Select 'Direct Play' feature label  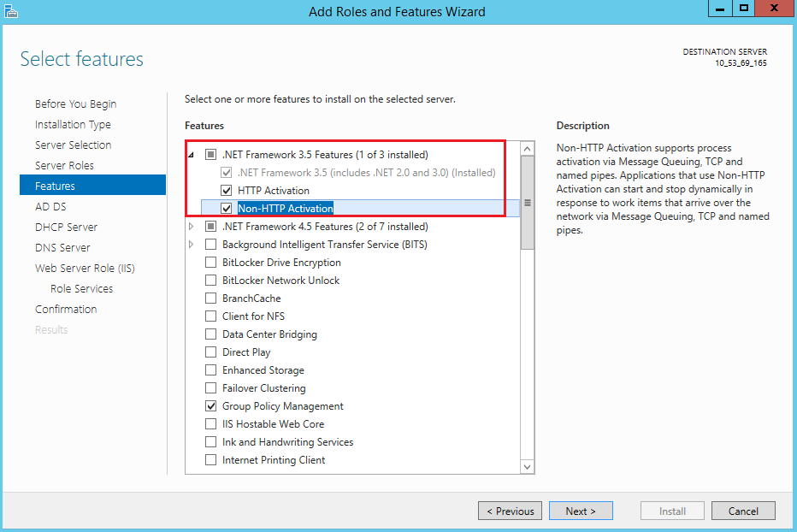(246, 352)
